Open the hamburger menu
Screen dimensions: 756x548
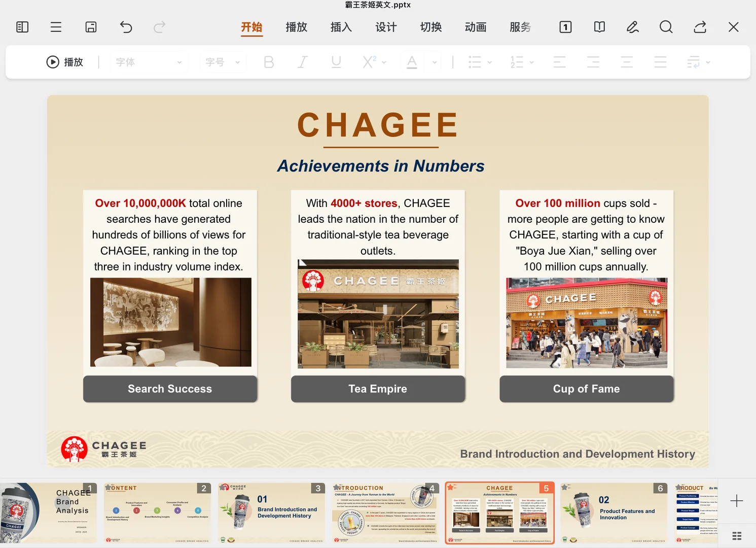pyautogui.click(x=56, y=27)
